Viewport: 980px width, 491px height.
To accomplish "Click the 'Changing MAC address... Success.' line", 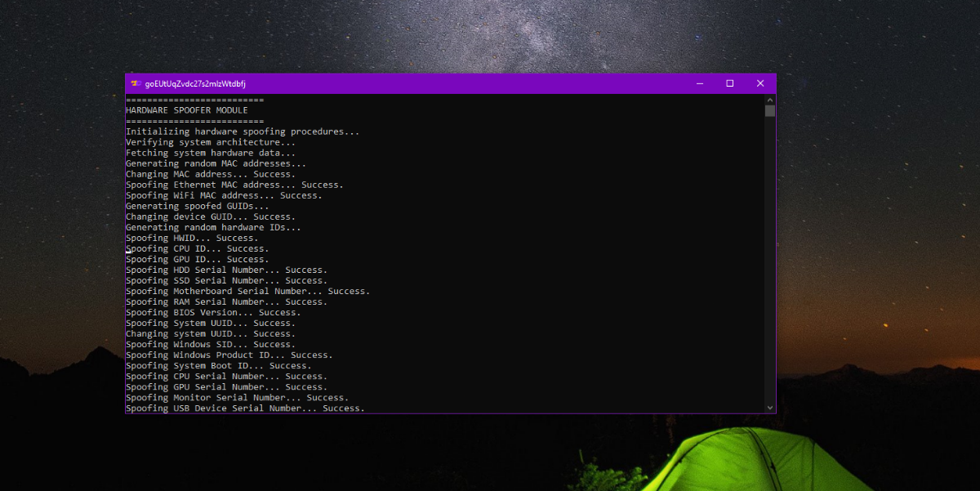I will (x=210, y=174).
